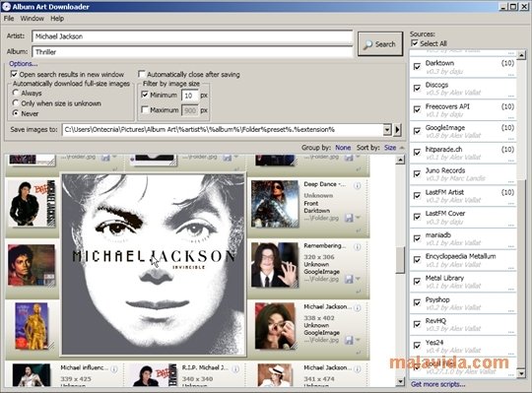532x393 pixels.
Task: Toggle the Freecovers API source checkbox
Action: point(418,109)
